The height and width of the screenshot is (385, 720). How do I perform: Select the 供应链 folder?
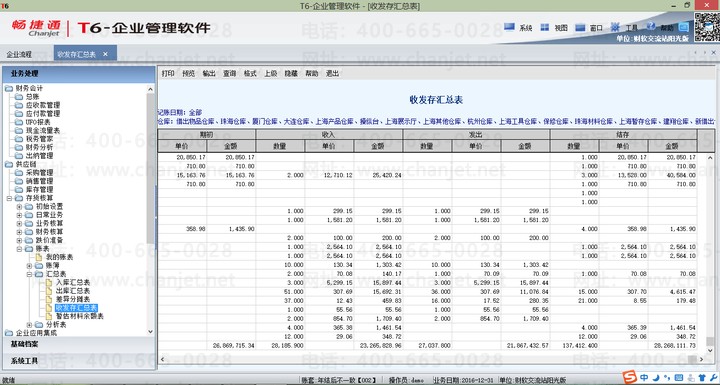[25, 164]
